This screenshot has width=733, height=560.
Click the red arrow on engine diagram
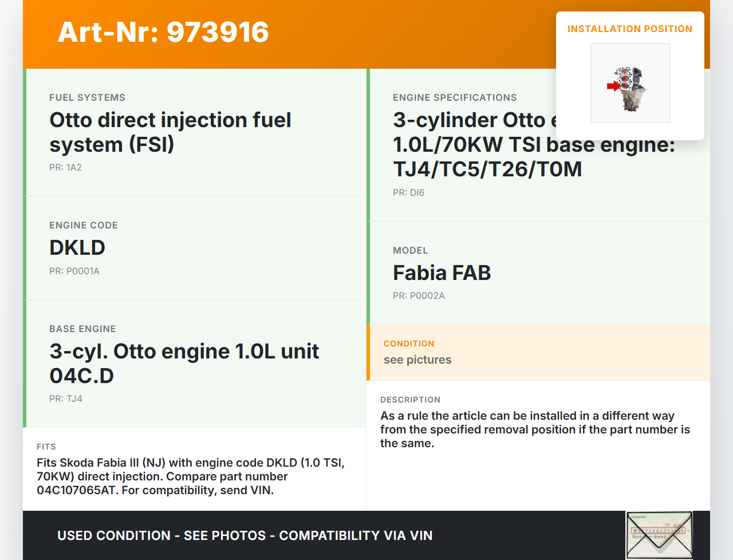tap(613, 86)
